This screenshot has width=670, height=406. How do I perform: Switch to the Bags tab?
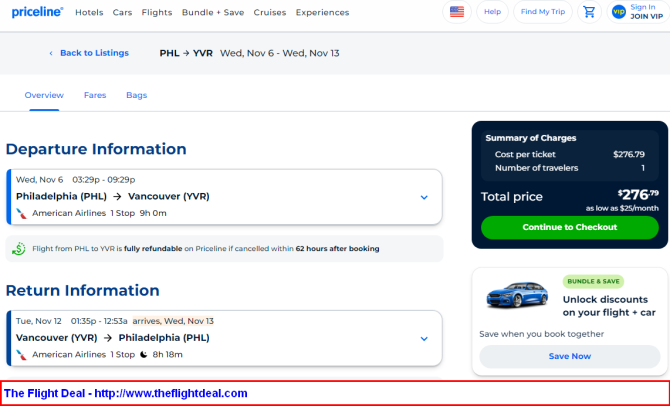(136, 95)
